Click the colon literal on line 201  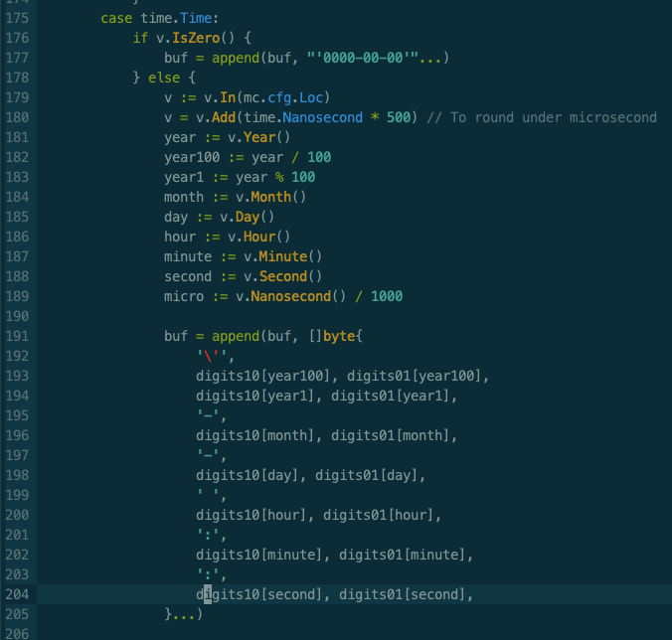pyautogui.click(x=208, y=535)
